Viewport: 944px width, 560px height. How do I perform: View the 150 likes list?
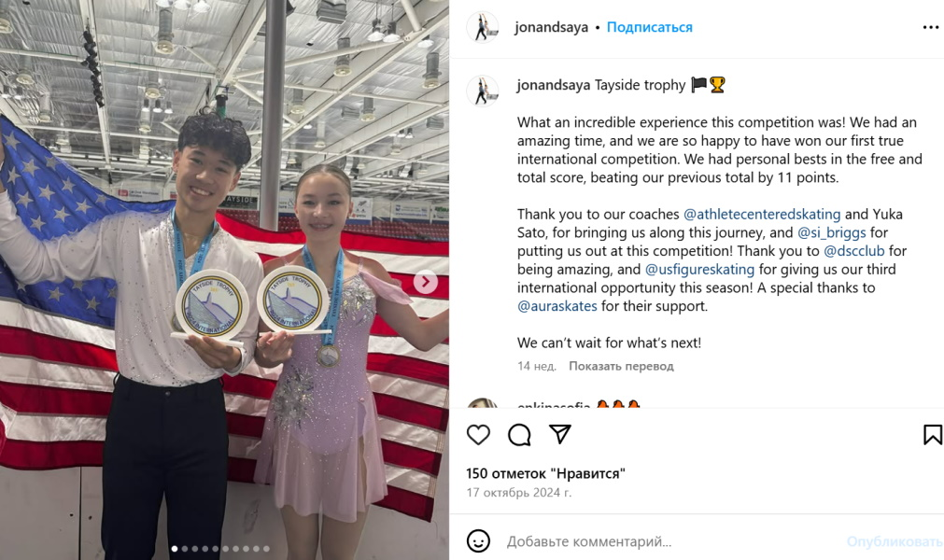545,473
